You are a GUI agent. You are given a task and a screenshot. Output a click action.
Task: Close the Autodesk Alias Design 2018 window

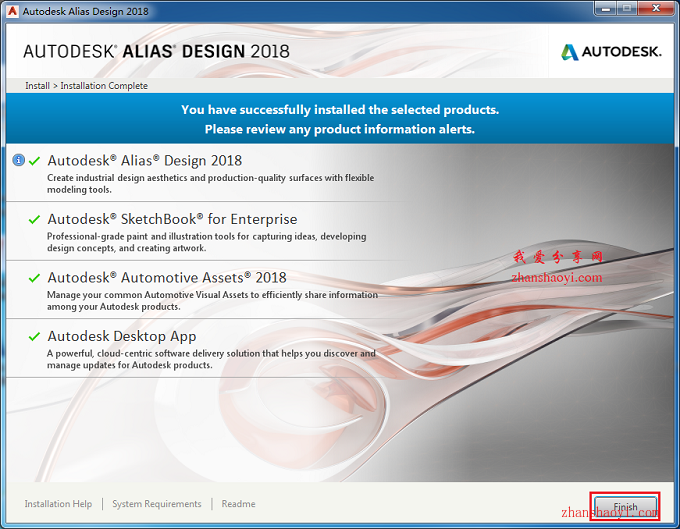tap(656, 9)
